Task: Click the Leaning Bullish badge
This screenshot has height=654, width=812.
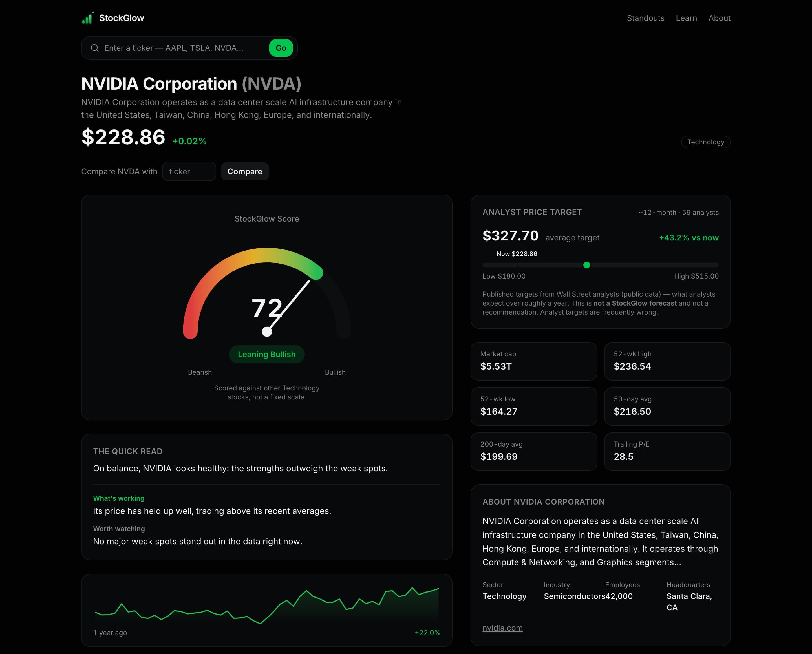Action: [x=267, y=355]
